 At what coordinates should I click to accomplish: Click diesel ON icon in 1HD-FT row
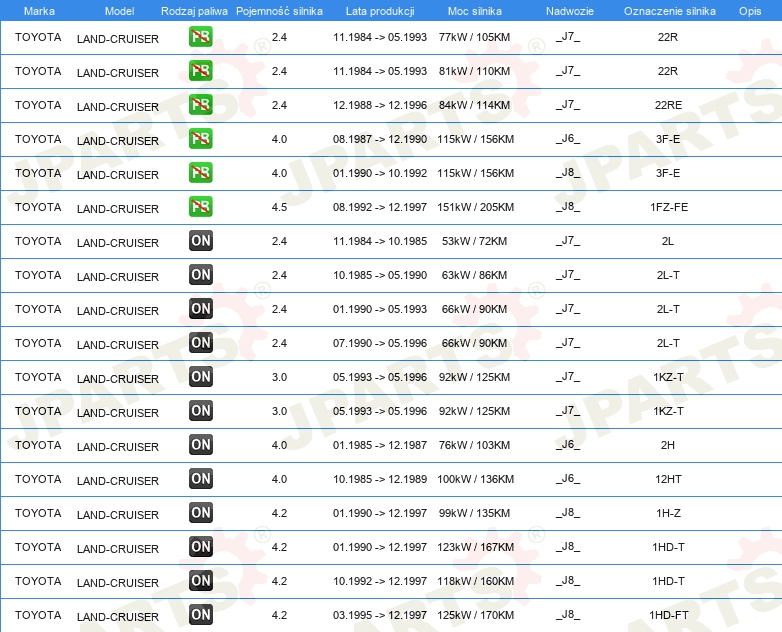[x=200, y=614]
